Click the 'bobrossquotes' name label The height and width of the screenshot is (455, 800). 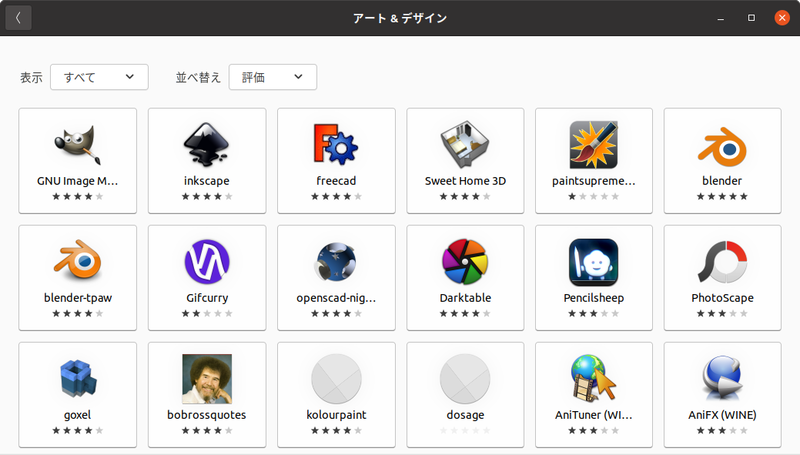click(207, 415)
